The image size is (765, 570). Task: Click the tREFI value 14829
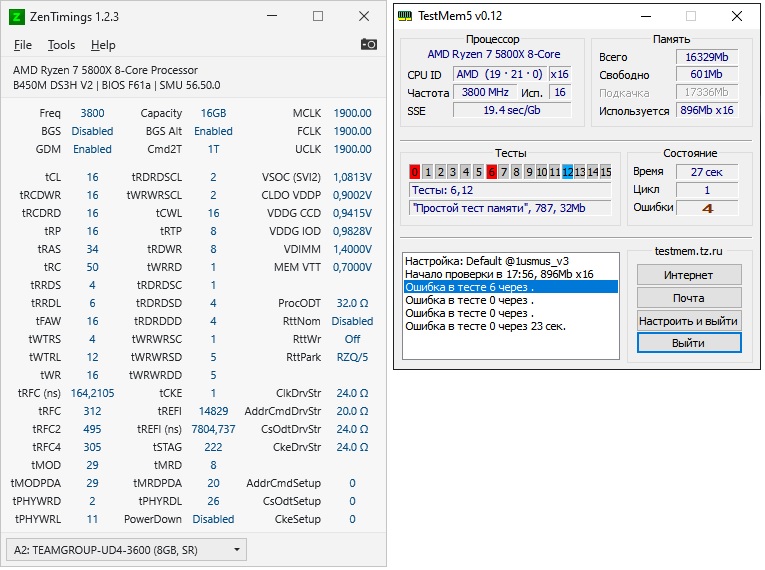[x=213, y=411]
